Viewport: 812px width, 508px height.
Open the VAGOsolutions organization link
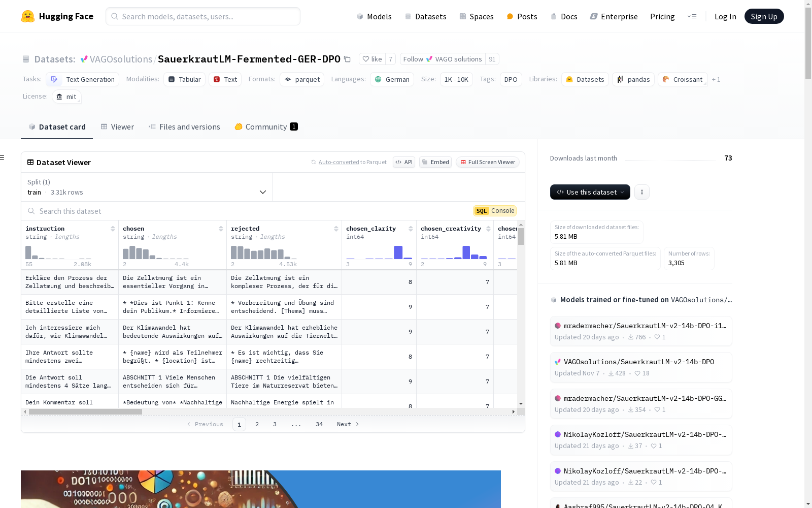pyautogui.click(x=121, y=59)
